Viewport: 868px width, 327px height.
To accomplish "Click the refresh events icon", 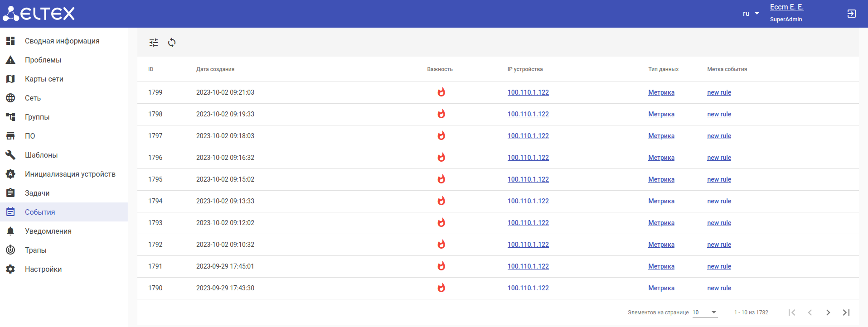I will click(172, 43).
